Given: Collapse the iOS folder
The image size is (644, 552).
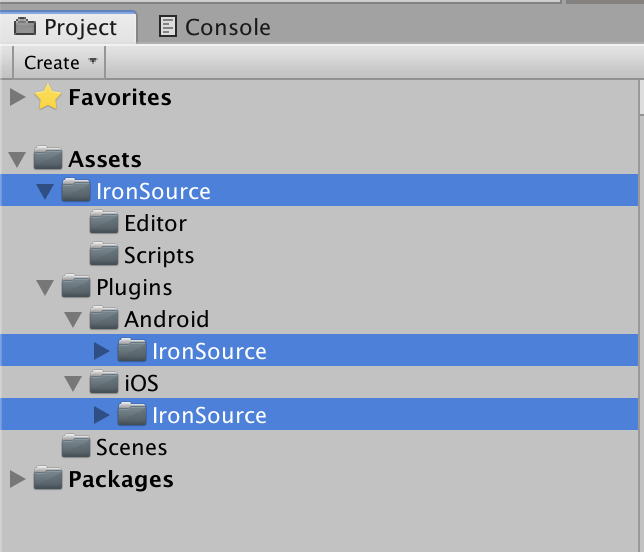Looking at the screenshot, I should tap(73, 384).
